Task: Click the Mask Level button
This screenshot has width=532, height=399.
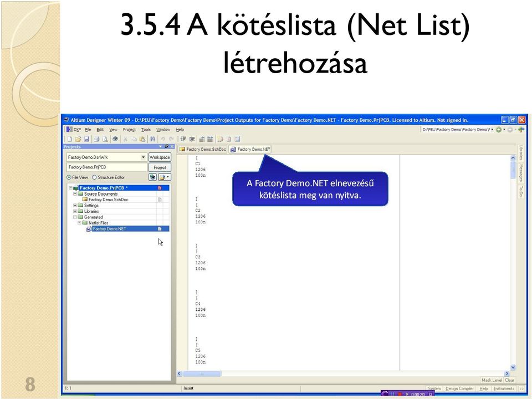Action: (492, 380)
